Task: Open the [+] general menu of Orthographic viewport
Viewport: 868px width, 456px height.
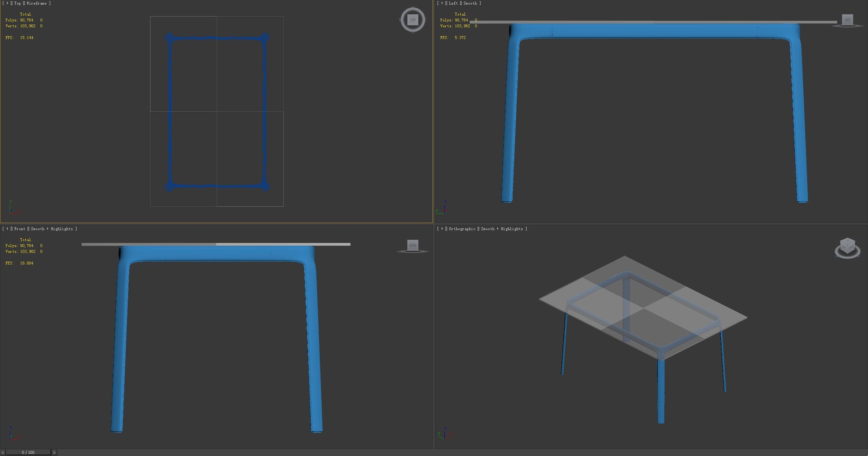Action: [442, 229]
